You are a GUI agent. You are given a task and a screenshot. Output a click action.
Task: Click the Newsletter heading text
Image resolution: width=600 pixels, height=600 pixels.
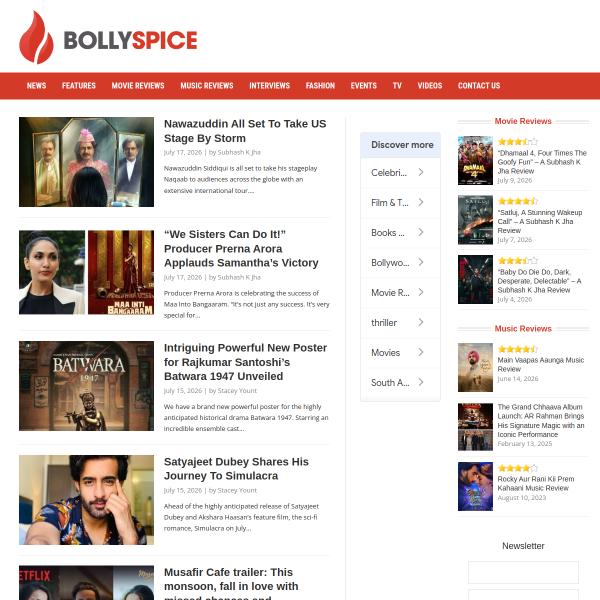click(x=523, y=546)
